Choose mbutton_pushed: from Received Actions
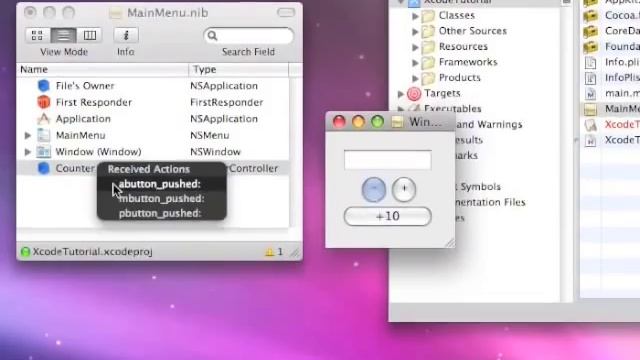Image resolution: width=640 pixels, height=360 pixels. (x=162, y=198)
